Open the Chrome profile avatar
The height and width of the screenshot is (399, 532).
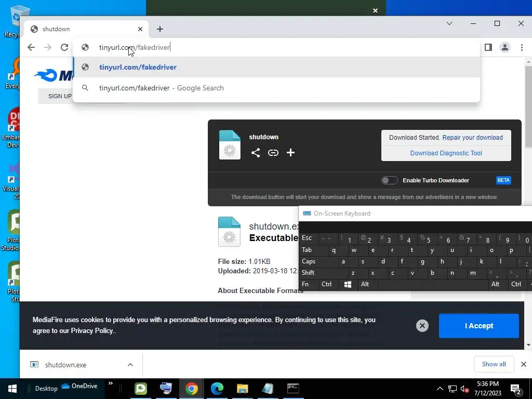pos(505,47)
